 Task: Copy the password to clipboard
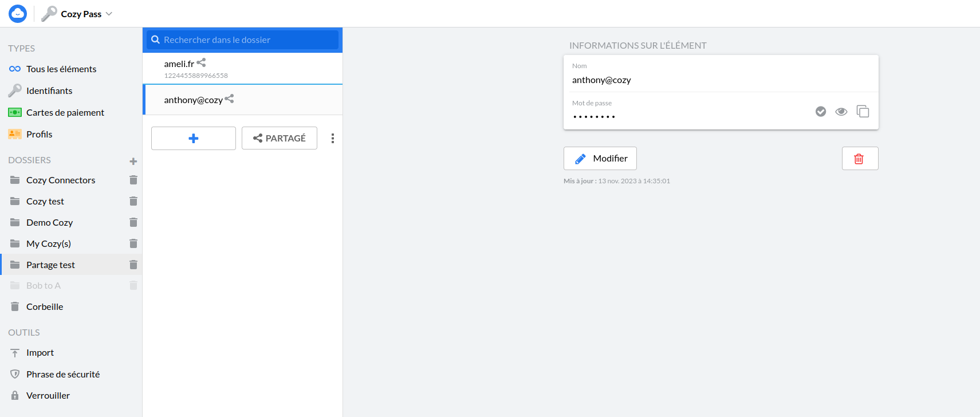(863, 111)
